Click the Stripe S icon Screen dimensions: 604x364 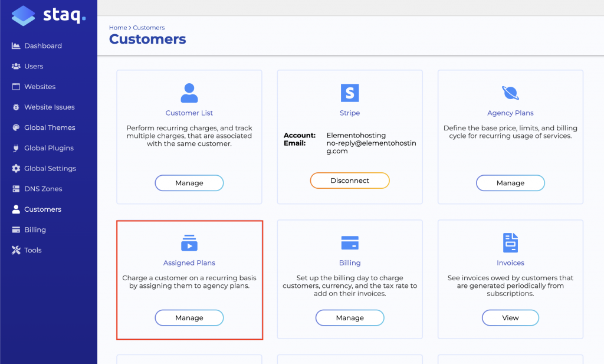350,93
